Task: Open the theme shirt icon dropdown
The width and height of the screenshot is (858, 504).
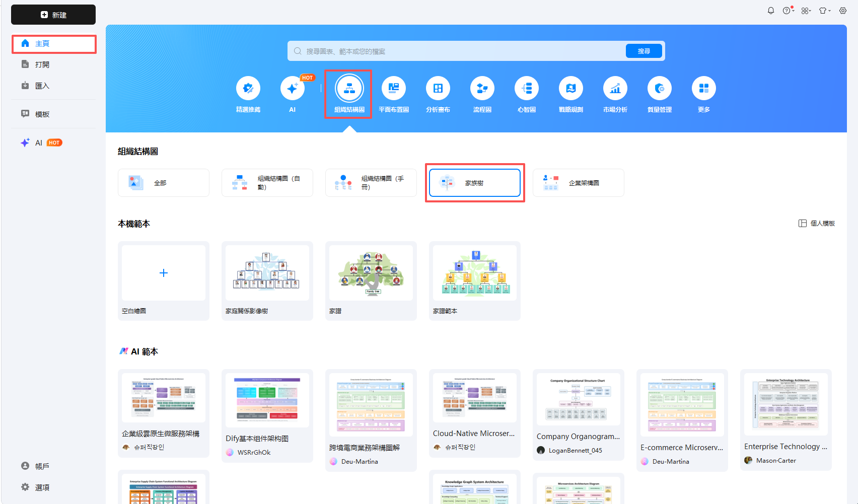Action: point(824,10)
